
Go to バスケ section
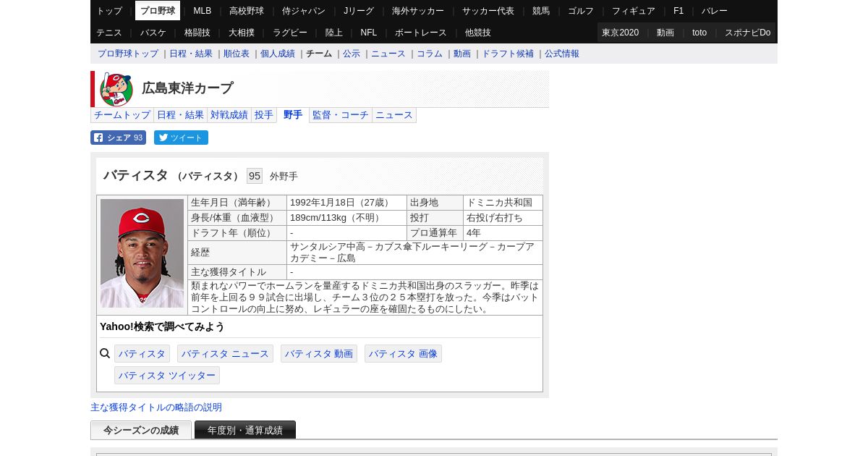(153, 33)
